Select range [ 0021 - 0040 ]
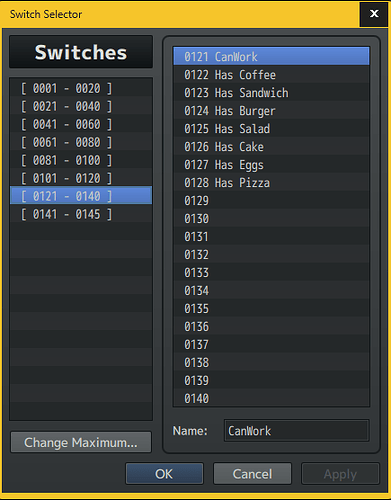 [81, 106]
